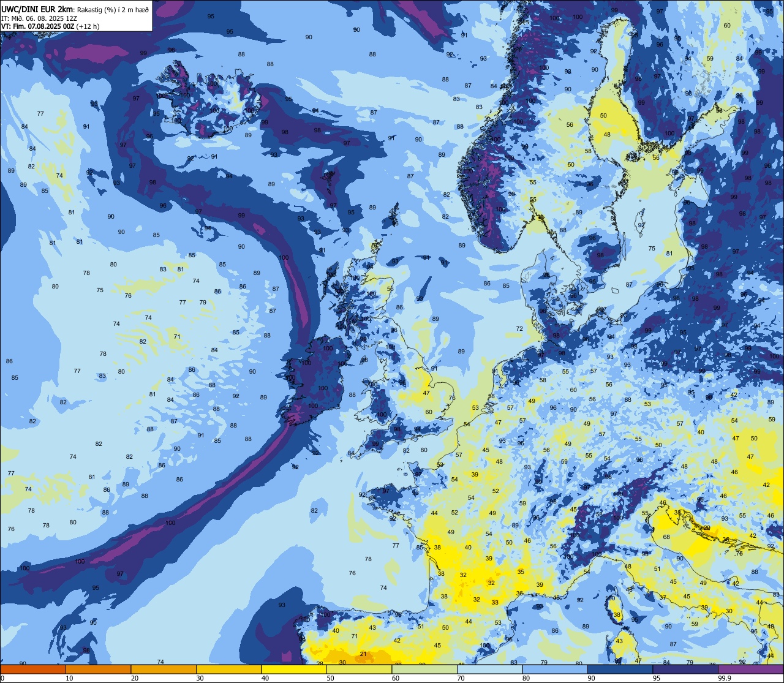Image resolution: width=784 pixels, height=683 pixels.
Task: Click the 'Rakastig (%) í 2 m hæð' label
Action: point(113,9)
